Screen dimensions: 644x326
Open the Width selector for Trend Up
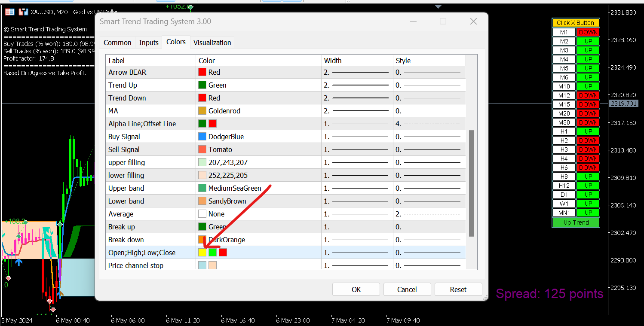point(357,85)
